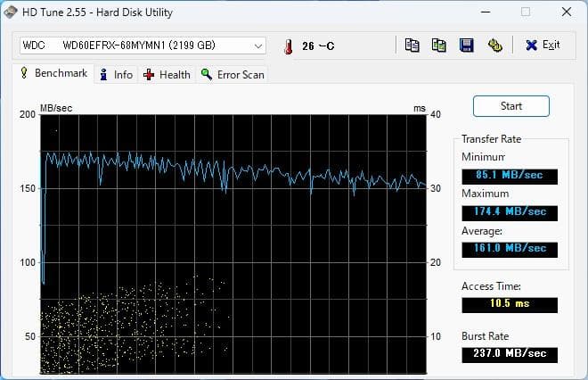Open the WDC drive selection dropdown
Viewport: 588px width, 380px height.
tap(142, 45)
